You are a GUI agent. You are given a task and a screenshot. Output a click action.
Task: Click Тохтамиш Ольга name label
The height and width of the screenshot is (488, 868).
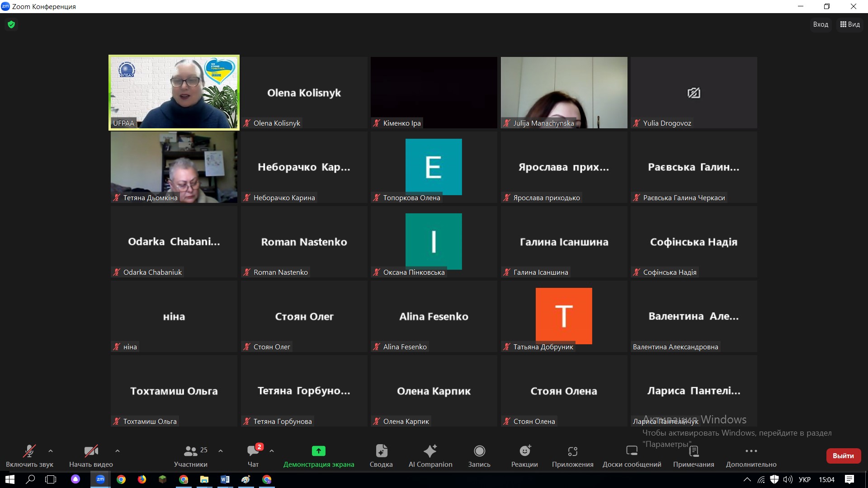[150, 421]
